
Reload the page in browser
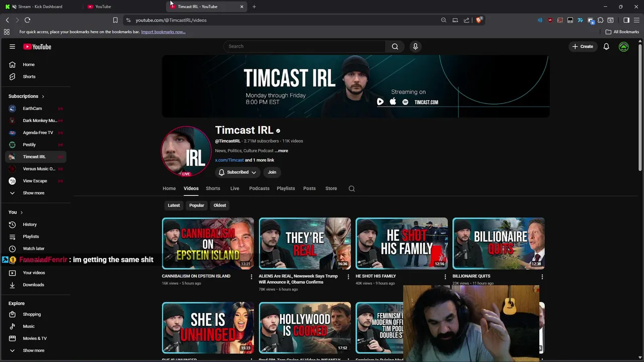(27, 20)
